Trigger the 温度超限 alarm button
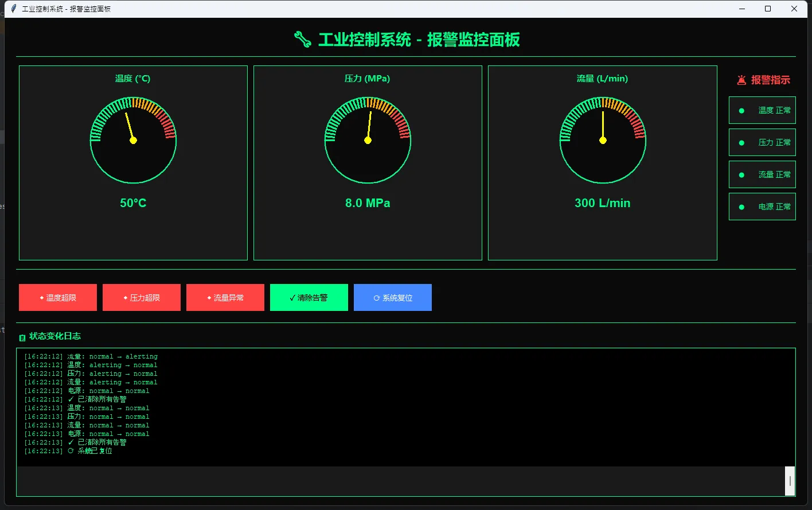Screen dimensions: 812x510 (58, 298)
